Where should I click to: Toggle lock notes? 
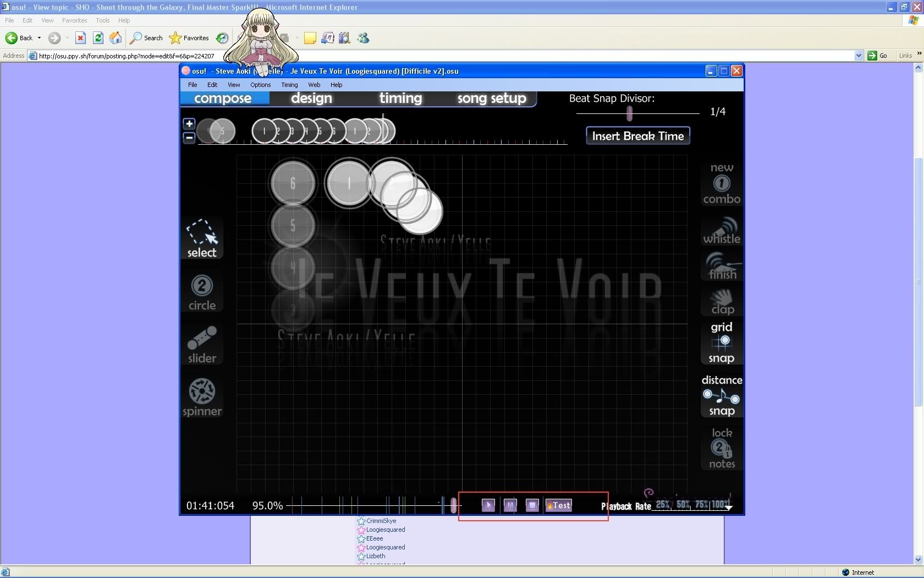(722, 448)
